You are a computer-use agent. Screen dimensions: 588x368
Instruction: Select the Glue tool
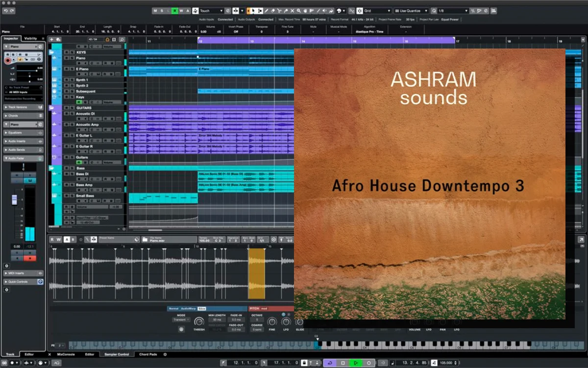point(286,11)
